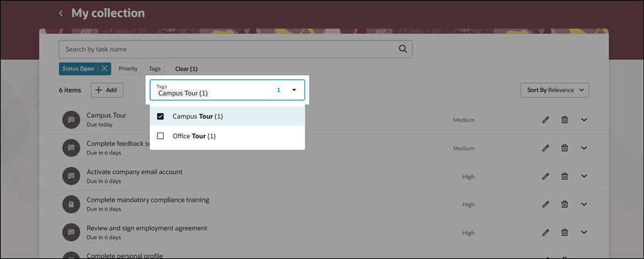Viewport: 644px width, 259px height.
Task: Edit the Complete feedback task
Action: tap(546, 148)
